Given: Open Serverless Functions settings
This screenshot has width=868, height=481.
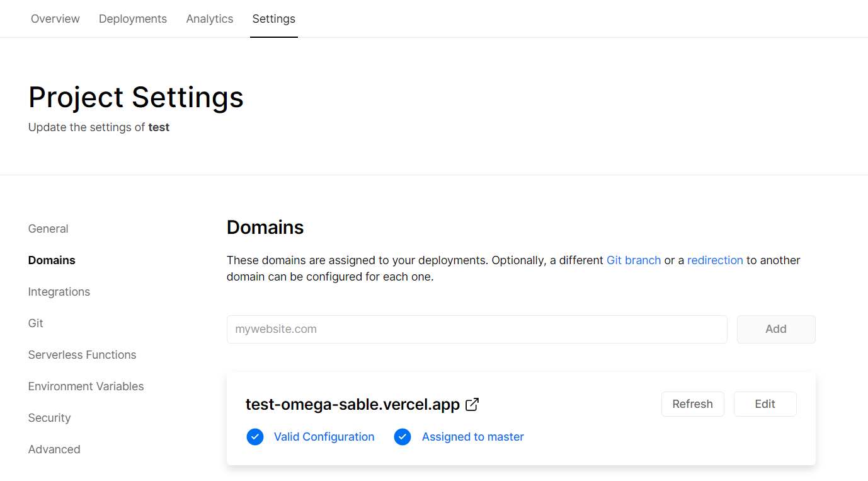Looking at the screenshot, I should pyautogui.click(x=82, y=355).
